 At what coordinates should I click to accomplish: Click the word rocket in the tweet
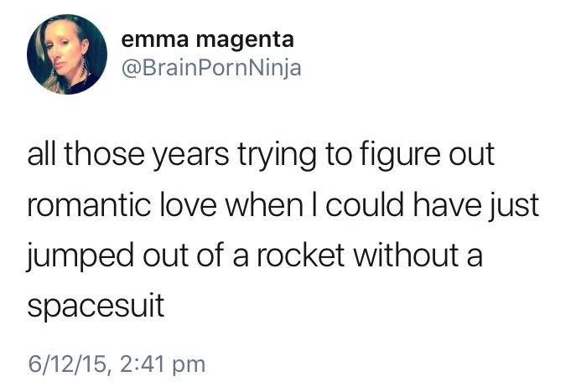[x=300, y=255]
